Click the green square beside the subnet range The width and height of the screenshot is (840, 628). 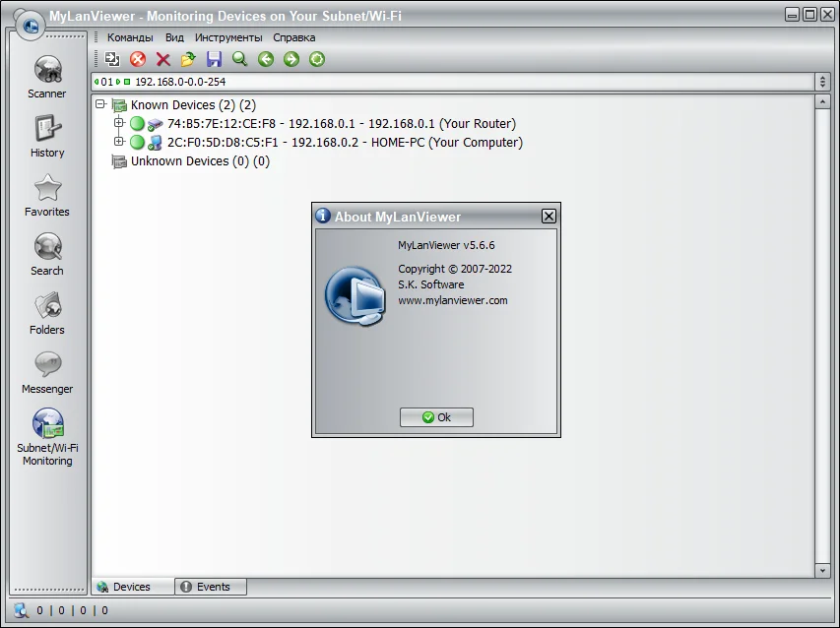pos(127,82)
